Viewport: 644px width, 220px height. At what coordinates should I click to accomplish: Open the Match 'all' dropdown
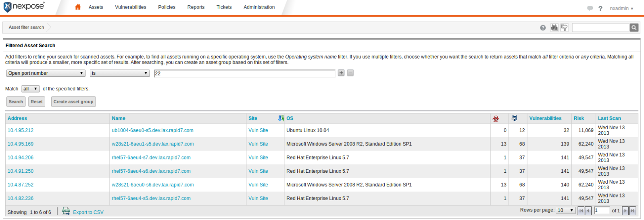tap(30, 89)
